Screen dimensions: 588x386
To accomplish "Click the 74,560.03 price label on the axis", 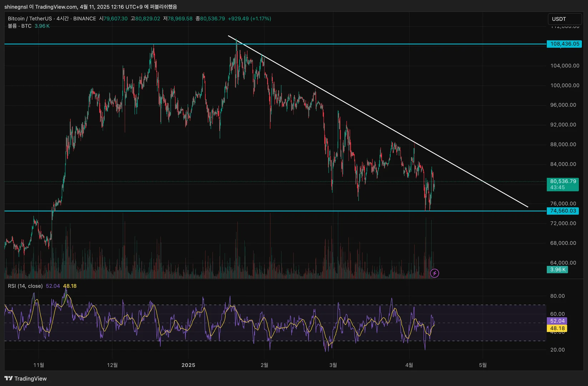I will (563, 211).
